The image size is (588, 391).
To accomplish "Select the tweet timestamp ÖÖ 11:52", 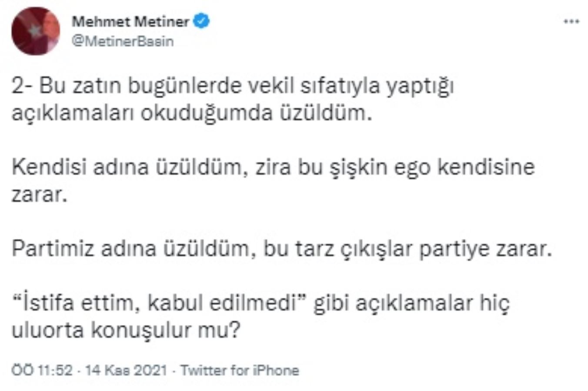I will pos(43,370).
